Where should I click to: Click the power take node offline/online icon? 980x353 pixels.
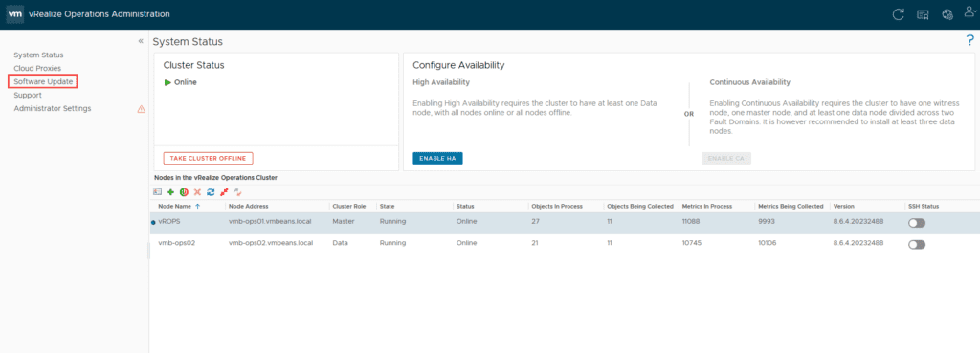[x=184, y=192]
